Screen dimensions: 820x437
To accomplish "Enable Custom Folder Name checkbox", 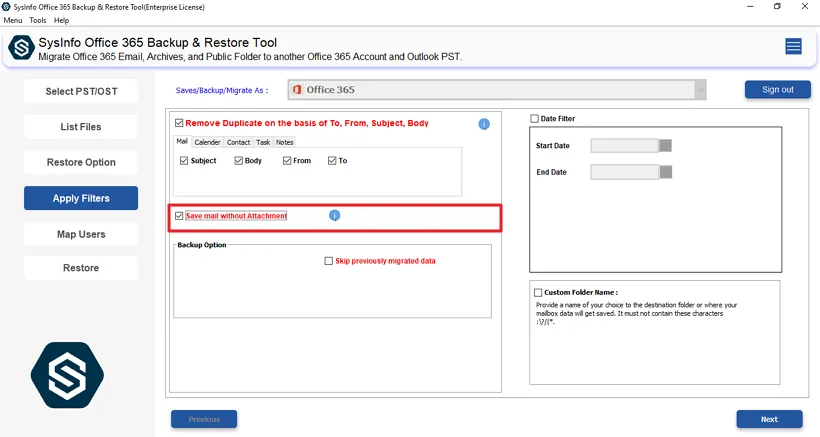I will pyautogui.click(x=537, y=292).
